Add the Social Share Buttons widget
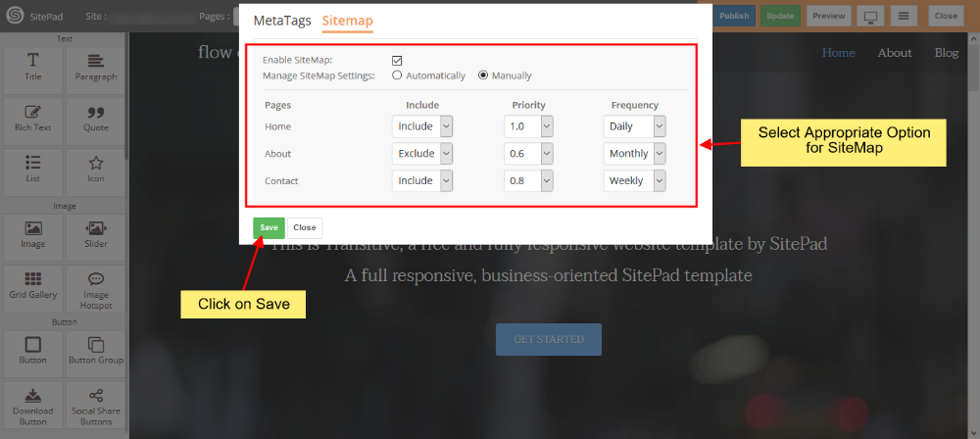This screenshot has height=439, width=980. click(x=96, y=407)
